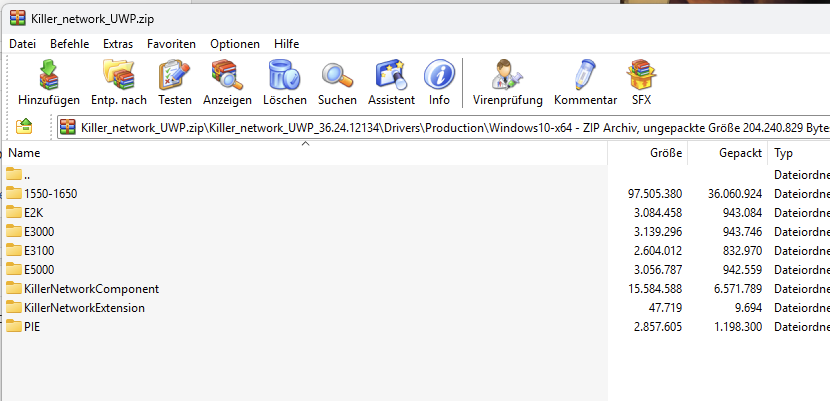830x401 pixels.
Task: Sort by the Name column header
Action: pyautogui.click(x=304, y=153)
